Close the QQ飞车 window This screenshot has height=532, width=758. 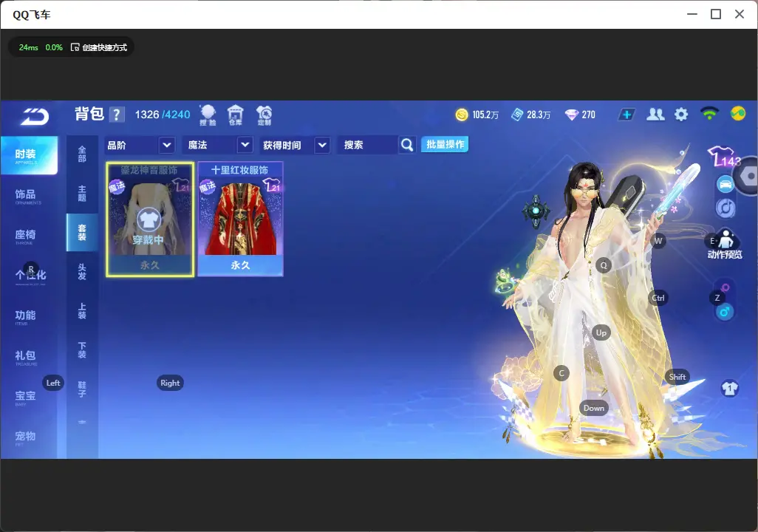click(740, 14)
